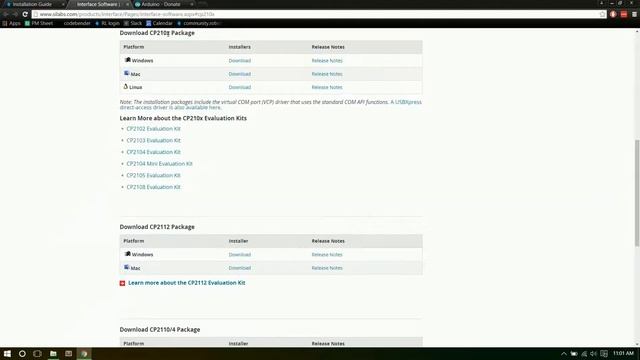Open the Chrome menu icon
This screenshot has width=640, height=360.
634,14
